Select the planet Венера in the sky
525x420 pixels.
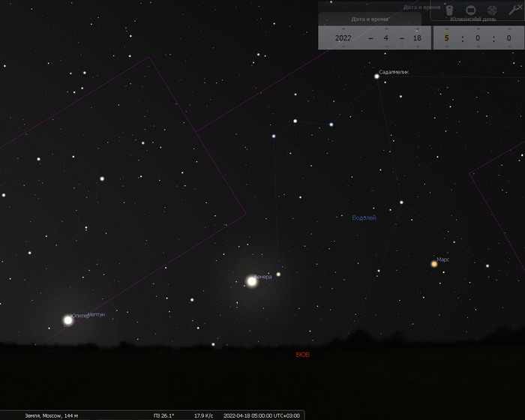click(252, 281)
